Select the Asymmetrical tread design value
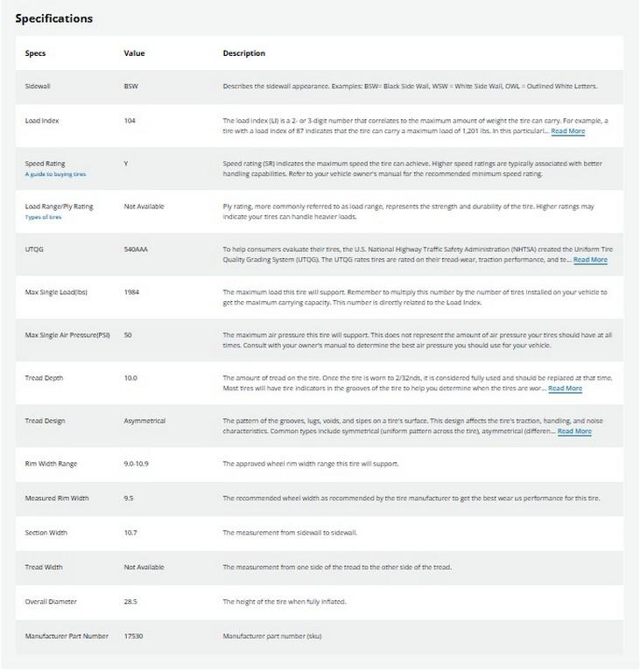Screen dimensions: 640x672 click(144, 421)
